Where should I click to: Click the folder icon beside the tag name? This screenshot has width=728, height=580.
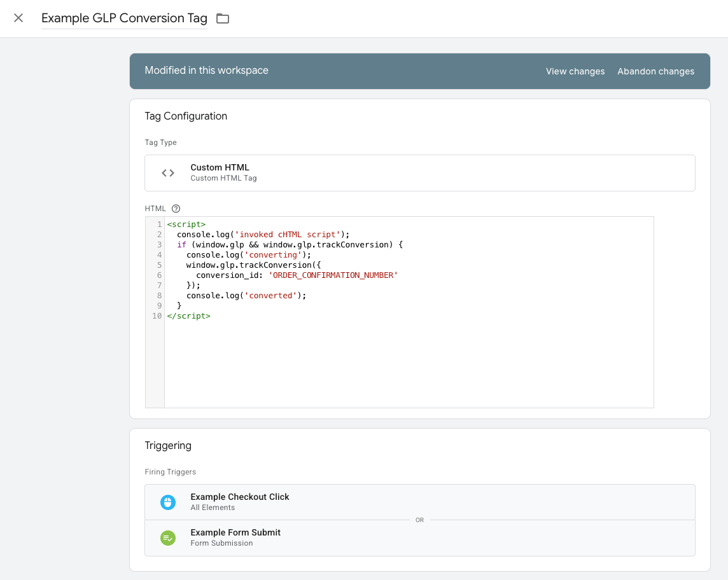click(222, 18)
